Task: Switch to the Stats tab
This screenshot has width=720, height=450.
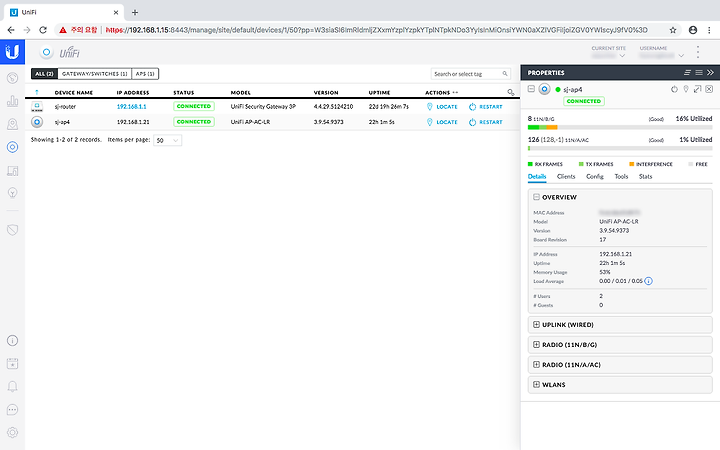Action: point(645,176)
